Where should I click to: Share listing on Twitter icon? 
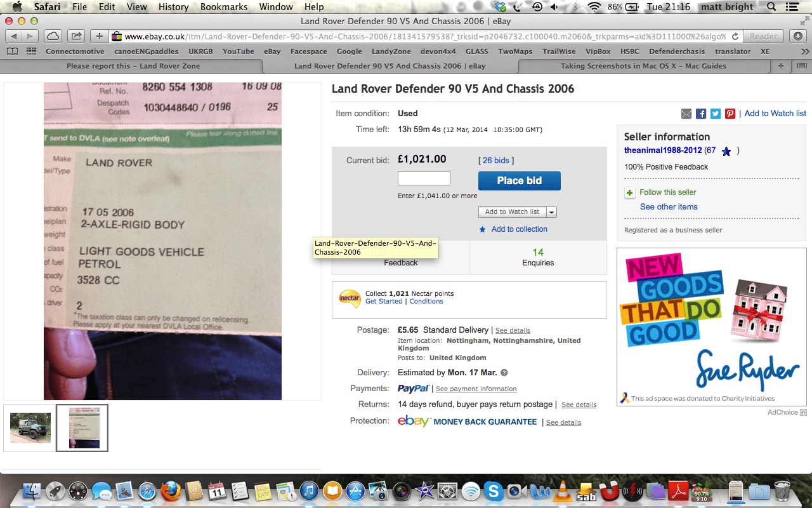[716, 114]
